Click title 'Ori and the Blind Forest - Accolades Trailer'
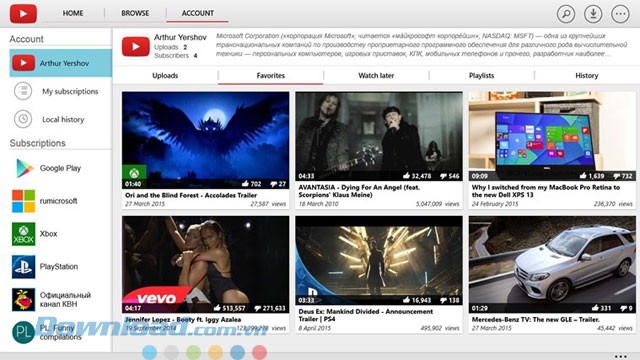 tap(191, 195)
